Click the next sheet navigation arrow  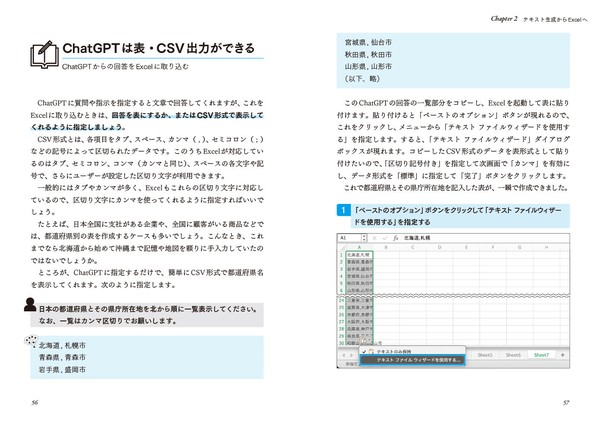pyautogui.click(x=351, y=355)
